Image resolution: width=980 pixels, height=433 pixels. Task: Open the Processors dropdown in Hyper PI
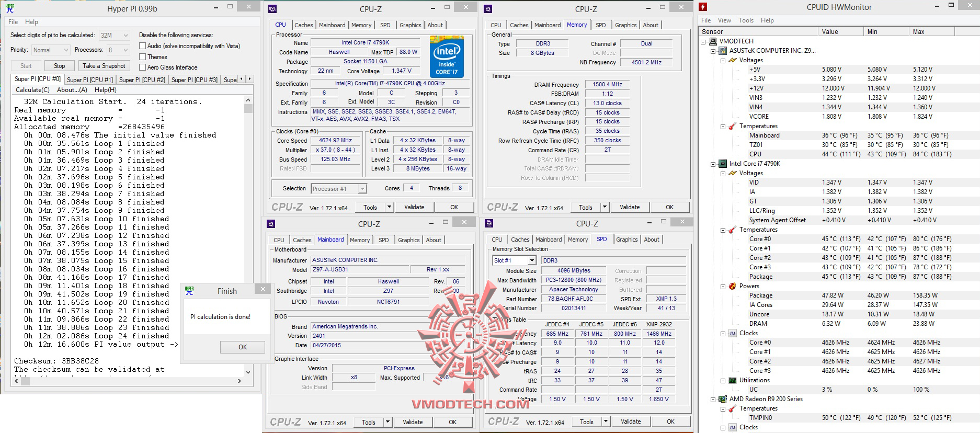(x=118, y=50)
